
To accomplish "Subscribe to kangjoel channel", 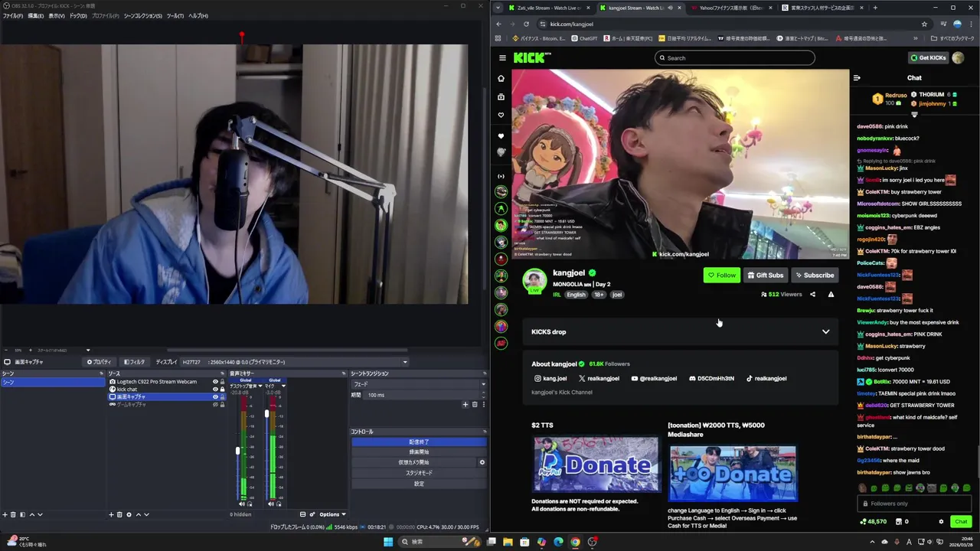I will point(815,275).
